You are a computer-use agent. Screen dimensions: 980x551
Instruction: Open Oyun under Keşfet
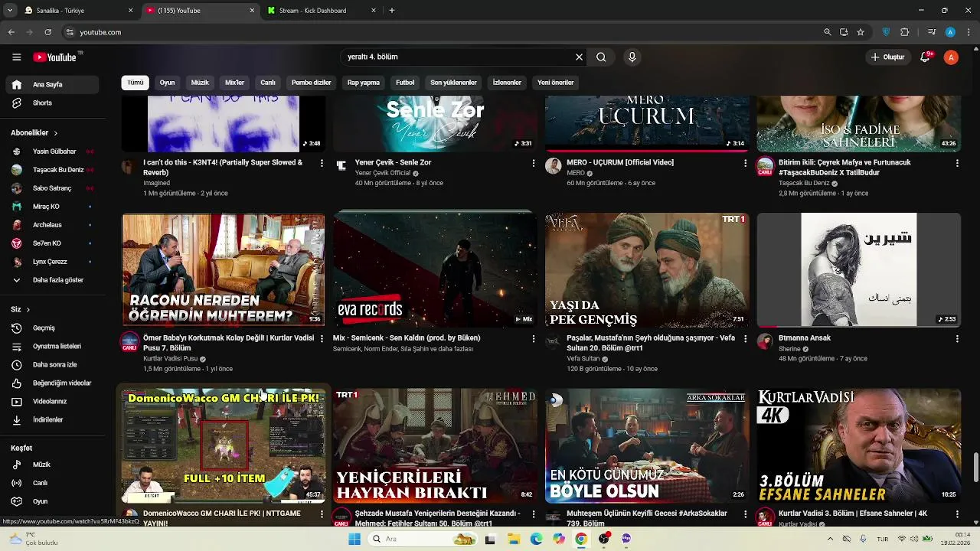(52, 501)
